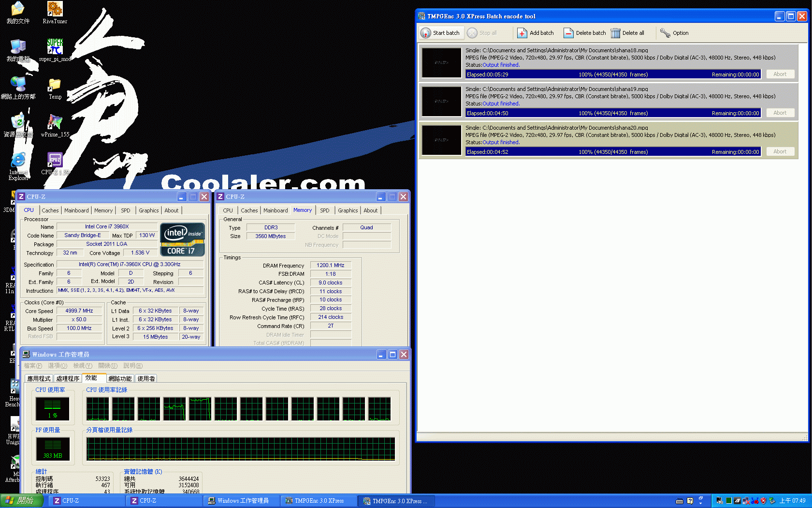The width and height of the screenshot is (812, 508).
Task: Open the Option wrench icon
Action: coord(665,33)
